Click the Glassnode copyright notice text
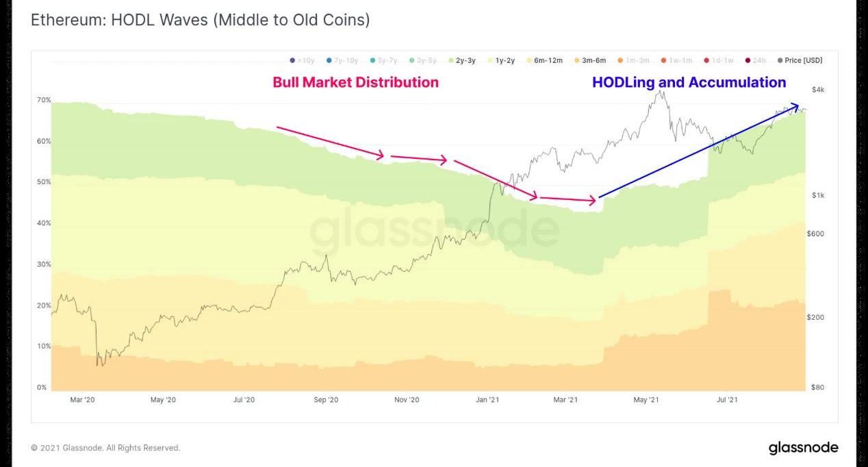 [x=105, y=448]
